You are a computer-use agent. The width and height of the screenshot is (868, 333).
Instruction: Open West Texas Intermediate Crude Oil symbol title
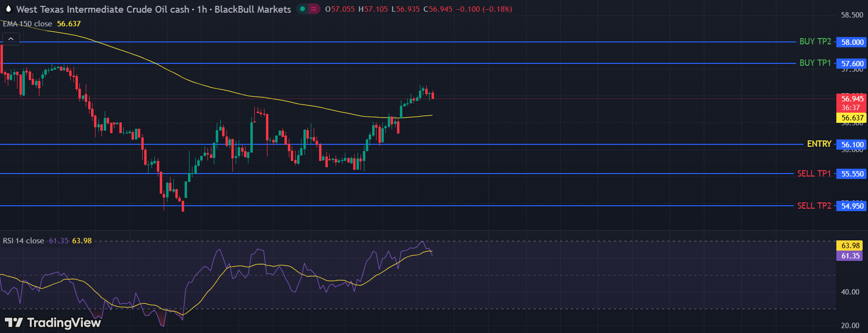[102, 9]
